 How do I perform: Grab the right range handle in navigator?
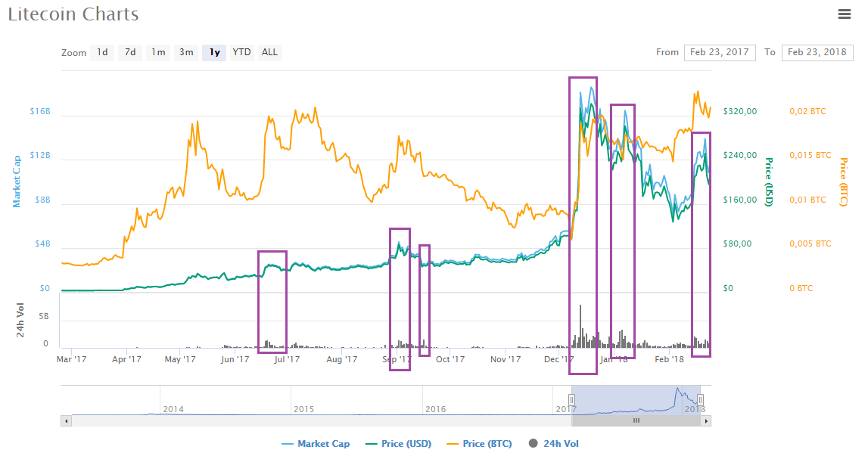700,399
